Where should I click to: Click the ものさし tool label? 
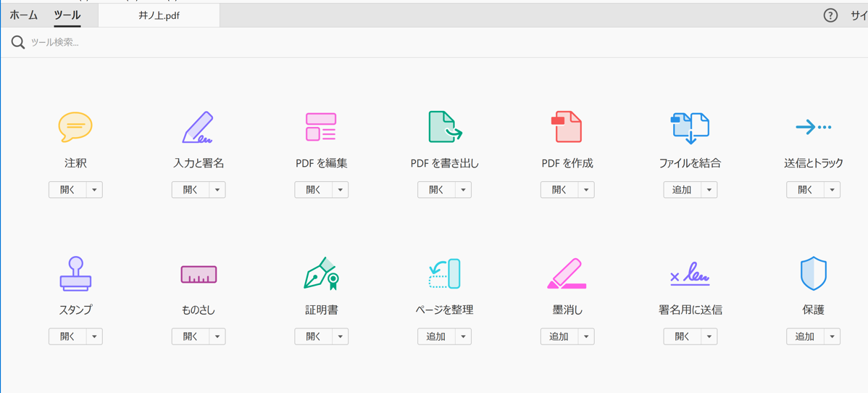[199, 310]
